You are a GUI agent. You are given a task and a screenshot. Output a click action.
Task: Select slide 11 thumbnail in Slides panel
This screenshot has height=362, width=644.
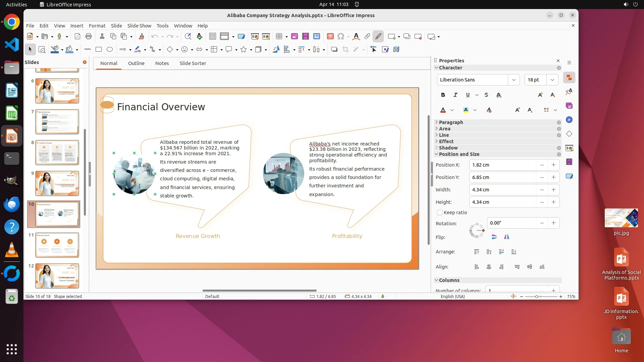coord(57,245)
